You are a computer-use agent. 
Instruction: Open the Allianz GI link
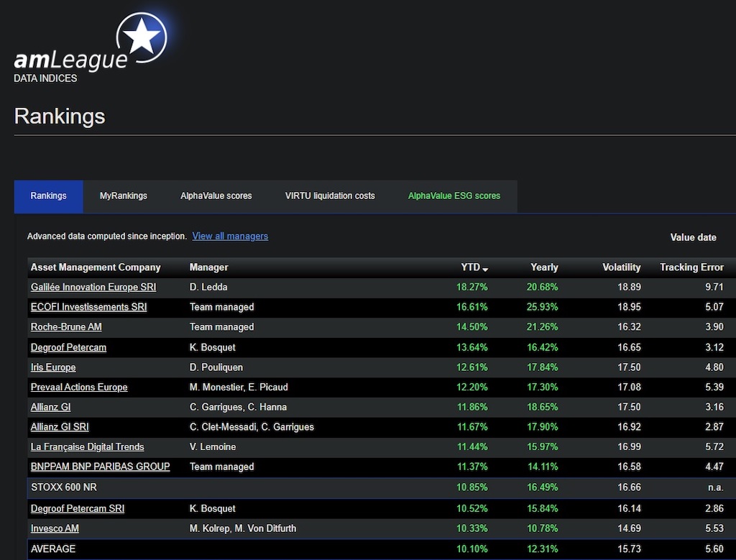pyautogui.click(x=51, y=407)
